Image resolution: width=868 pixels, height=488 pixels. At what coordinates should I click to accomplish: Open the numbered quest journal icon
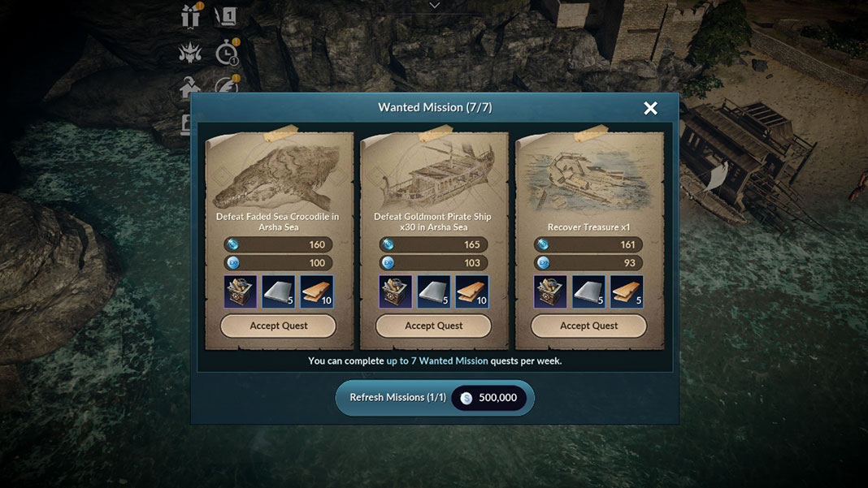click(x=227, y=16)
